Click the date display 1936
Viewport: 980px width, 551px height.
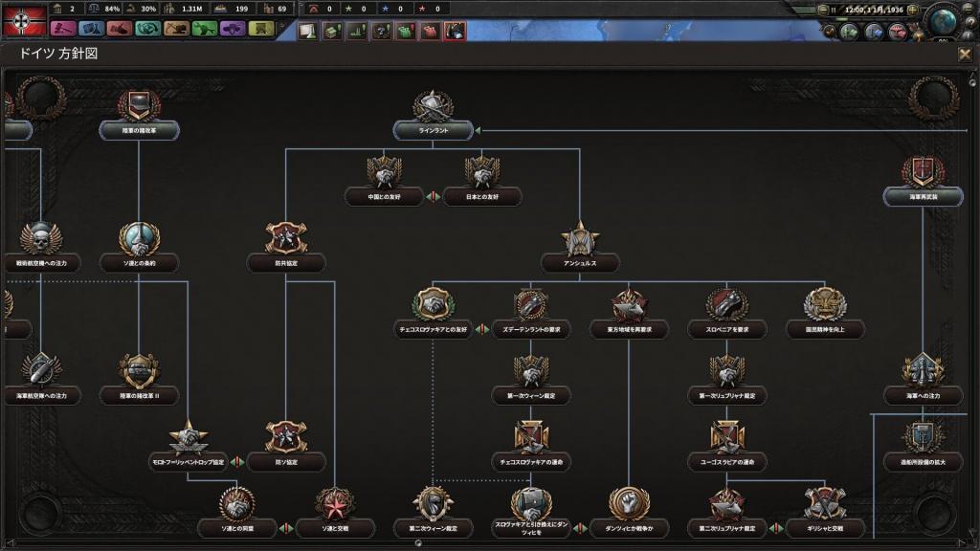click(873, 10)
